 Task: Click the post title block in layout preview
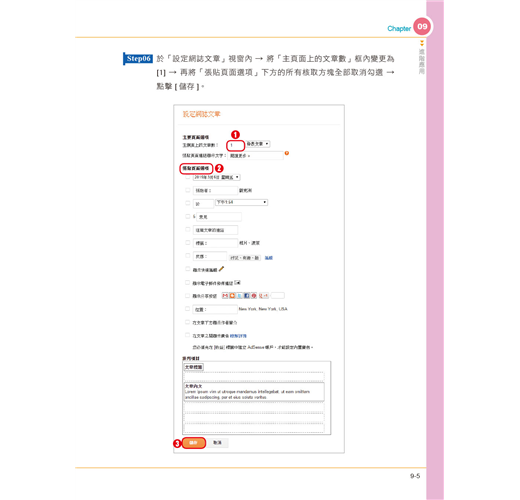coord(194,367)
